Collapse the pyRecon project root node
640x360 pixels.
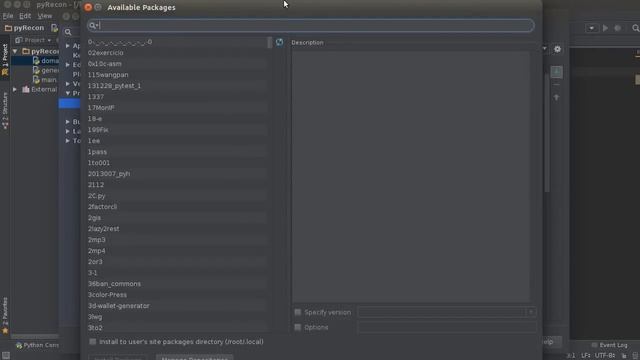[x=15, y=51]
